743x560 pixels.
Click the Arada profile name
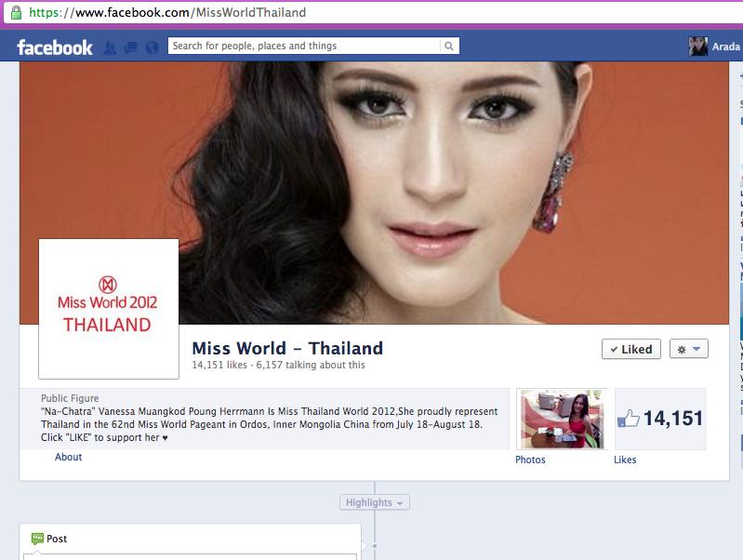(x=726, y=47)
